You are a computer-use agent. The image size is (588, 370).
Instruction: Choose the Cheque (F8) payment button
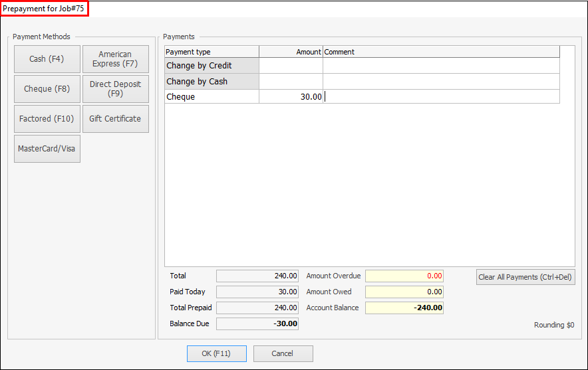point(47,89)
